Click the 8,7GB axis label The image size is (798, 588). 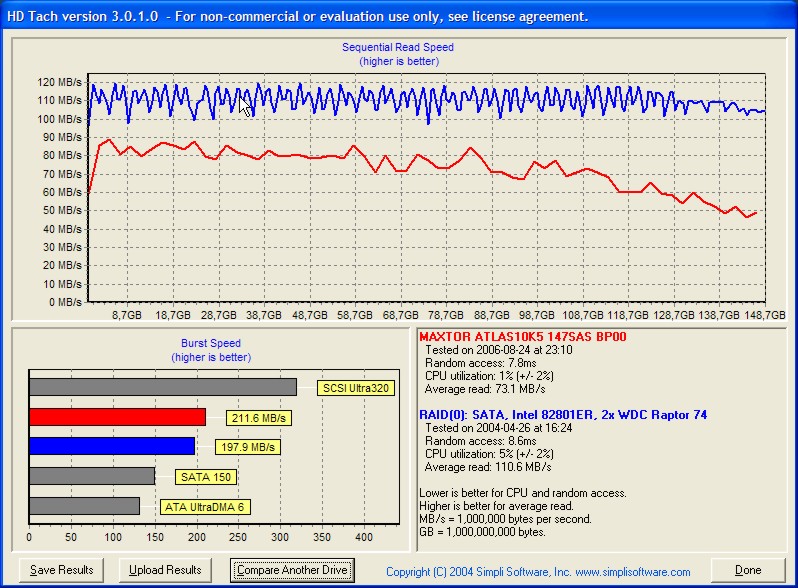pos(127,315)
